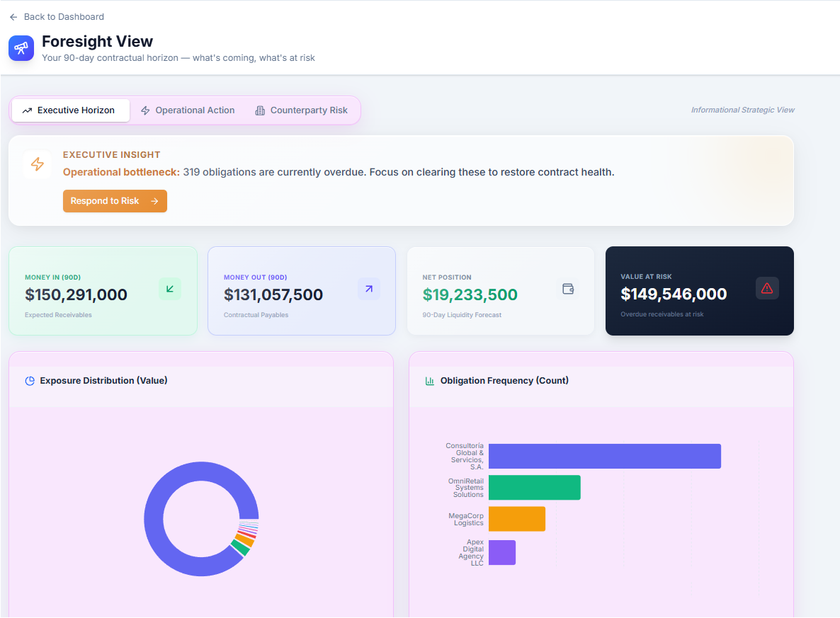
Task: Click the telescope Foresight View logo icon
Action: (21, 48)
